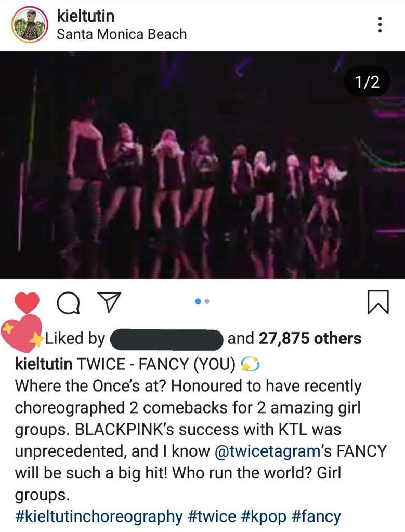Tap the 1/2 carousel counter badge

click(x=367, y=82)
